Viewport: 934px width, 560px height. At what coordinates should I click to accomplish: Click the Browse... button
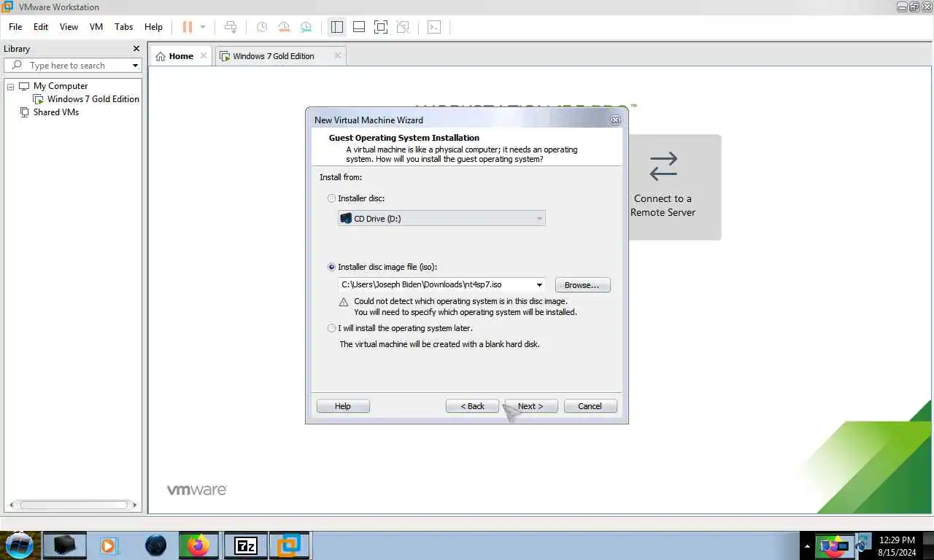click(582, 285)
